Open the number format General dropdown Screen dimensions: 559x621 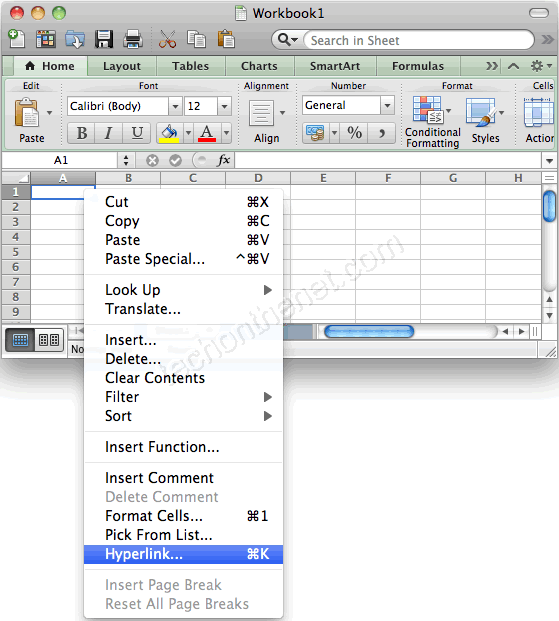(x=387, y=105)
